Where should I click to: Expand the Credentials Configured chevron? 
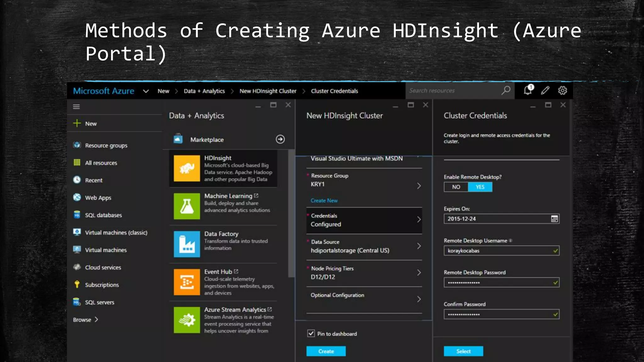click(419, 219)
